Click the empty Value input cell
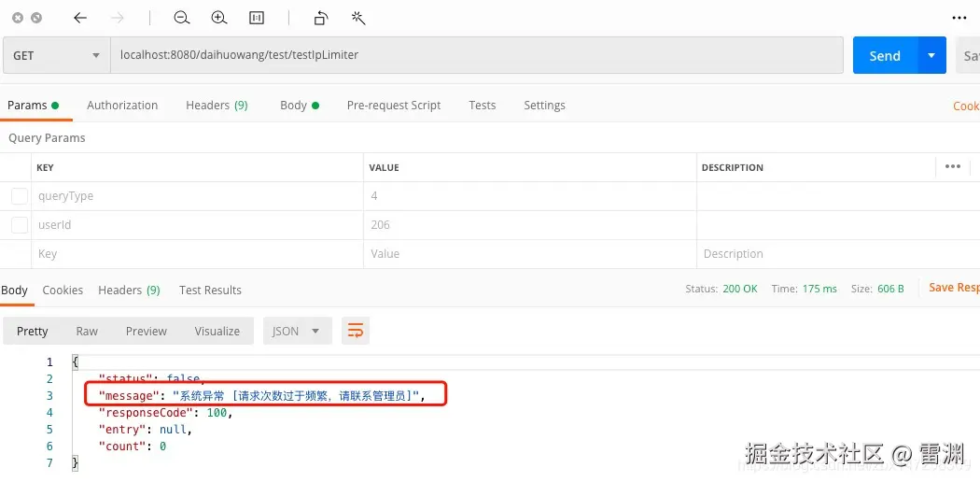The image size is (980, 482). 530,254
